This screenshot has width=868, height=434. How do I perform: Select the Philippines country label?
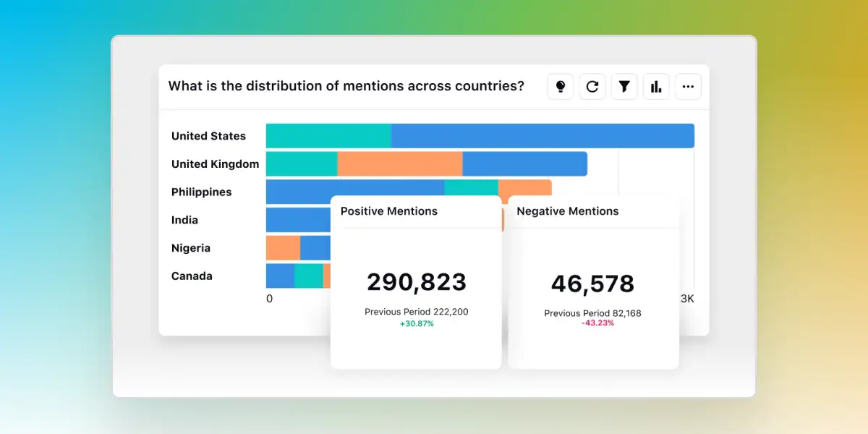[200, 192]
